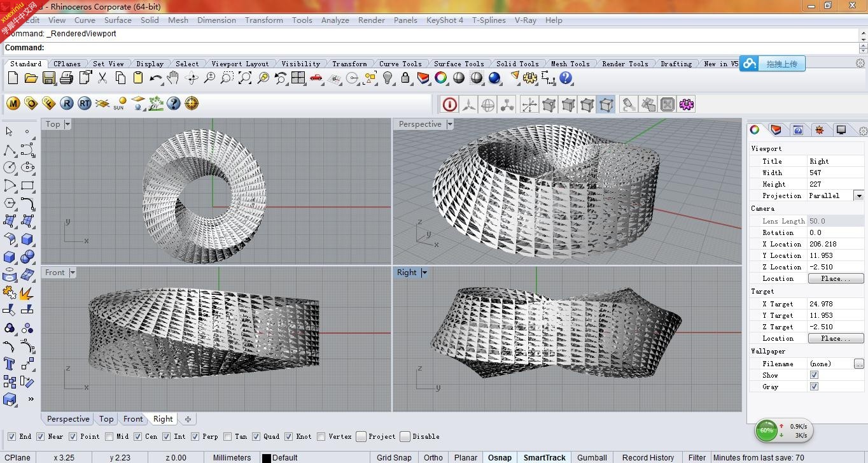Activate the Pan hand tool
Image resolution: width=868 pixels, height=463 pixels.
coord(173,78)
